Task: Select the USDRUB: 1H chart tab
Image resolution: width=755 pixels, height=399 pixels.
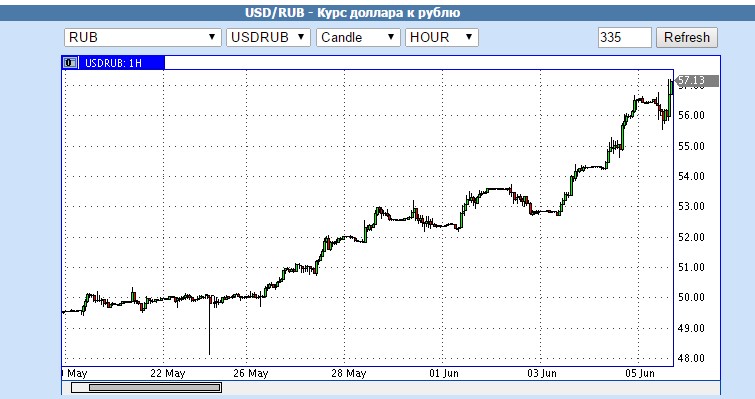Action: pos(114,63)
